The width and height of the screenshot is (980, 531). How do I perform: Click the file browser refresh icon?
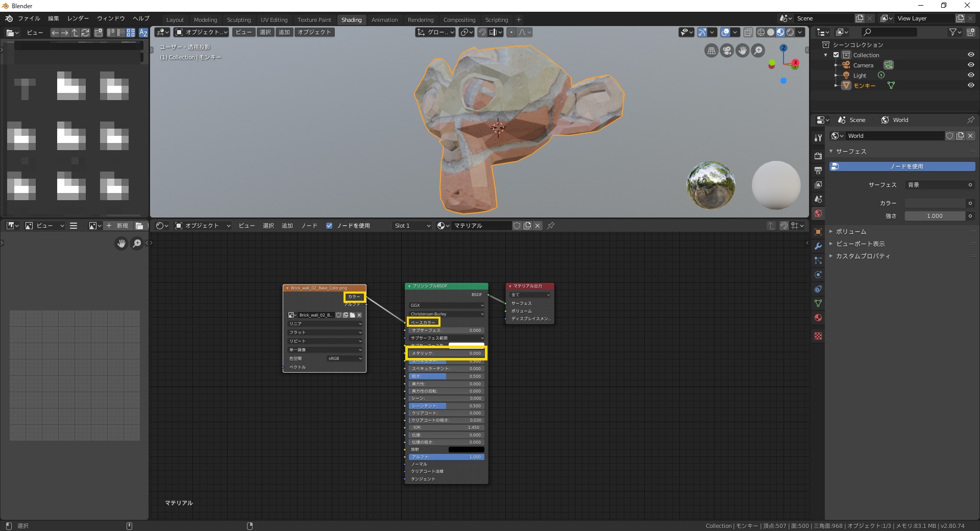tap(85, 32)
